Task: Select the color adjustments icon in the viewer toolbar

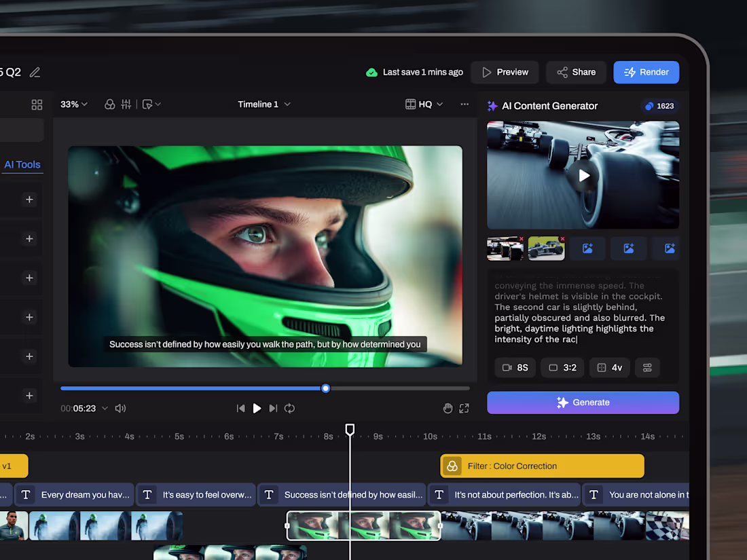Action: pos(109,105)
